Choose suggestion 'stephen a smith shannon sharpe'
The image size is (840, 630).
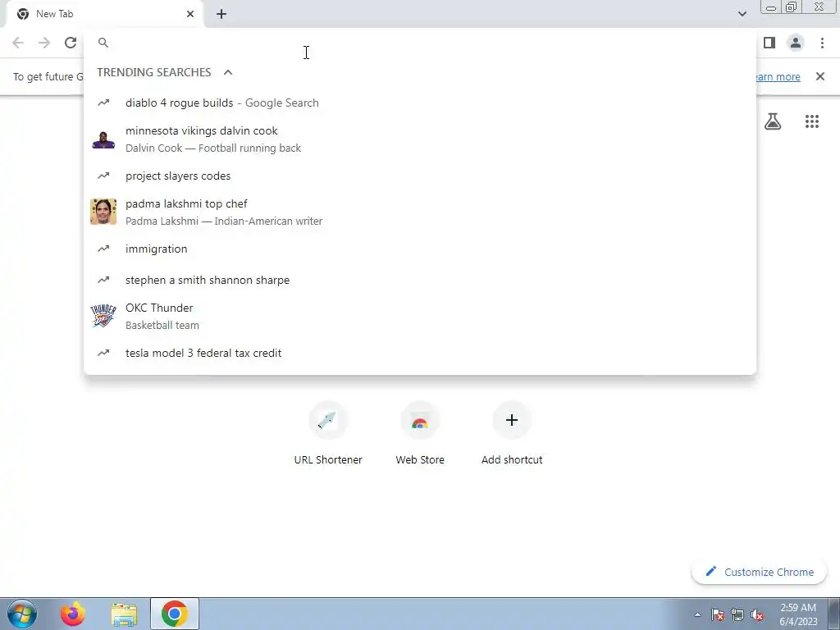[x=420, y=280]
